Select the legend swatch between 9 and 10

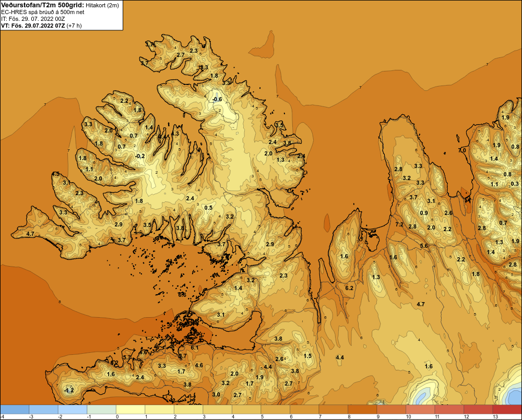(x=391, y=410)
